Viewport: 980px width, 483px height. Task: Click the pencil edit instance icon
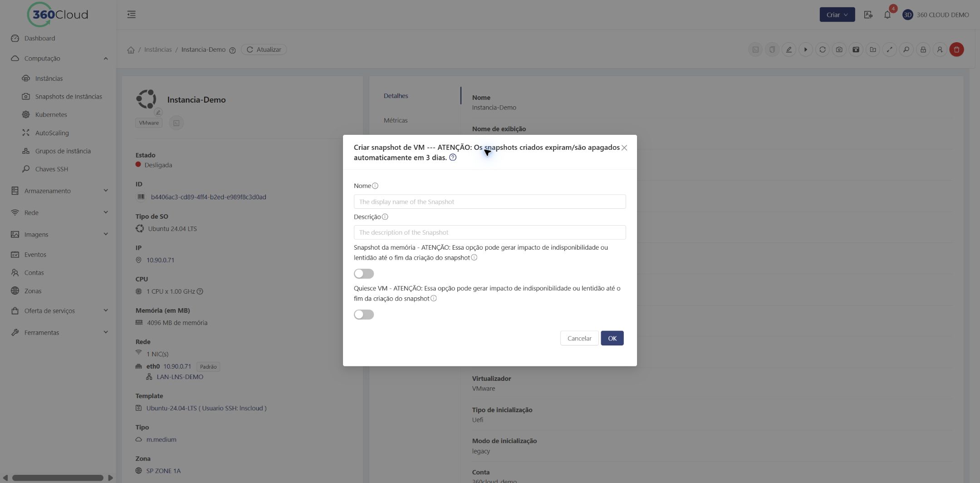tap(789, 49)
